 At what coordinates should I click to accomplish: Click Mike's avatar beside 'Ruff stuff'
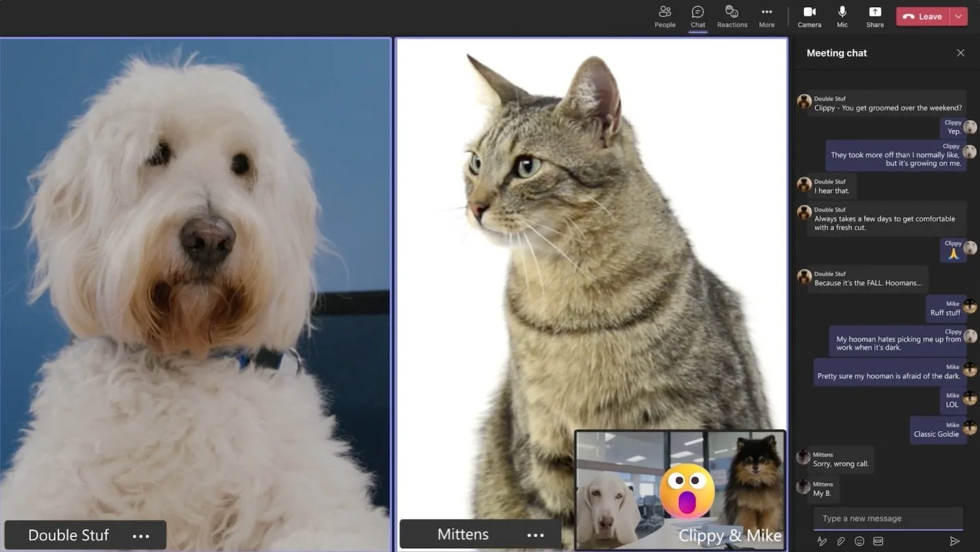click(x=970, y=306)
